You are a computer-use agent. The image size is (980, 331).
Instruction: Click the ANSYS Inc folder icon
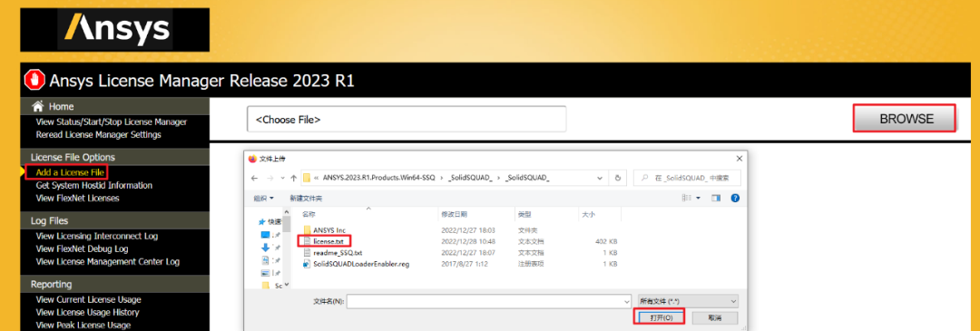coord(307,229)
